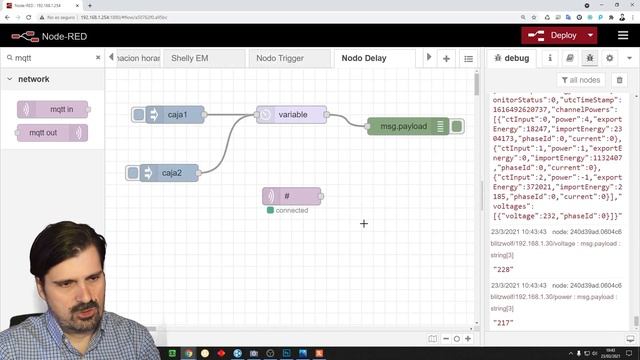Select the mqtt in palette node
This screenshot has width=640, height=360.
[x=53, y=109]
